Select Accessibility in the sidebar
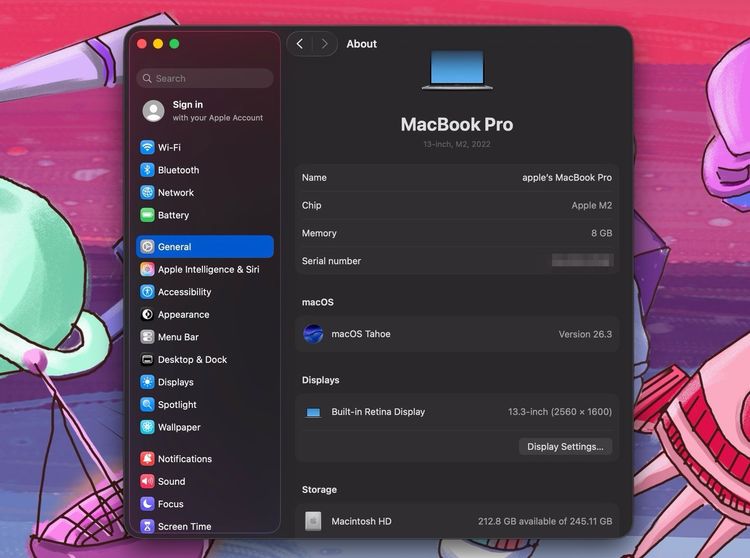This screenshot has height=558, width=750. coord(205,292)
